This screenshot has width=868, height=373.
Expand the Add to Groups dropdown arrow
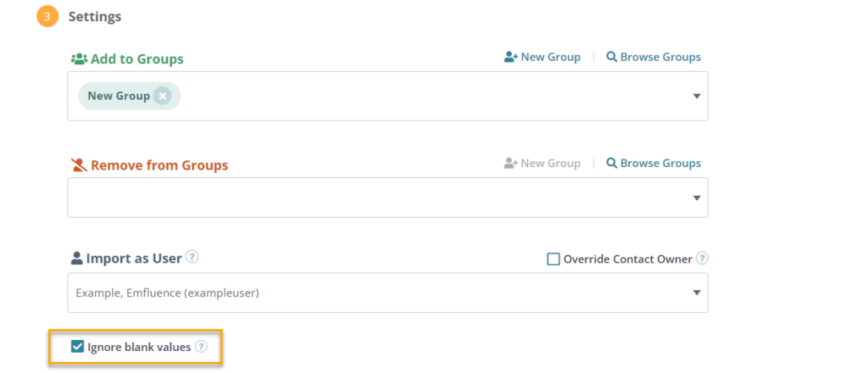click(697, 97)
